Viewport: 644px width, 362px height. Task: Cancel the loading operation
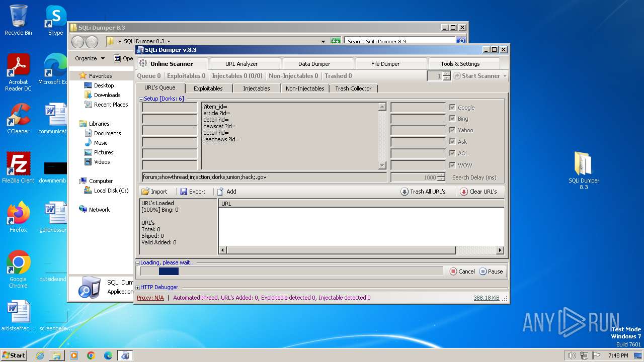(x=462, y=271)
